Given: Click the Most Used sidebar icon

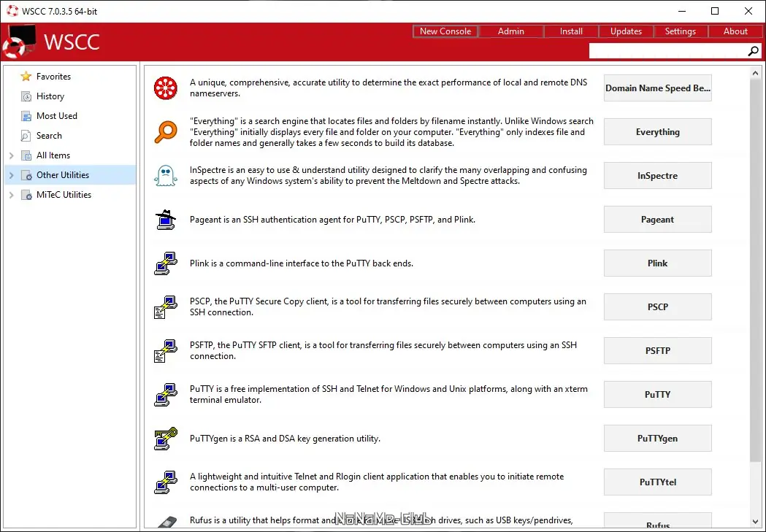Looking at the screenshot, I should coord(26,116).
